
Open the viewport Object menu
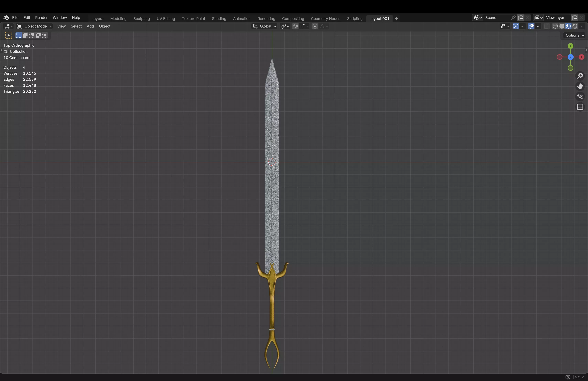(105, 26)
